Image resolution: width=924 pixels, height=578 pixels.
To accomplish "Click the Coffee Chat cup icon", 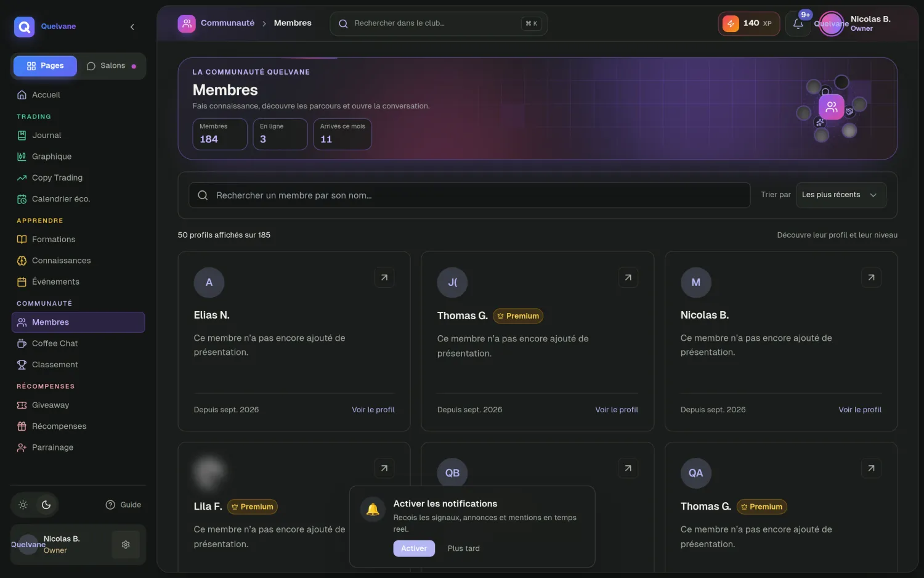I will coord(22,343).
